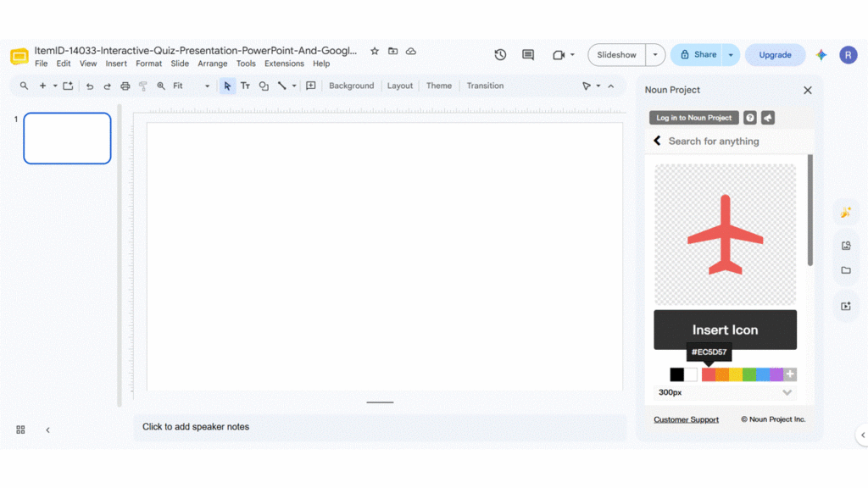
Task: Expand new slide layout dropdown arrow
Action: [x=55, y=86]
